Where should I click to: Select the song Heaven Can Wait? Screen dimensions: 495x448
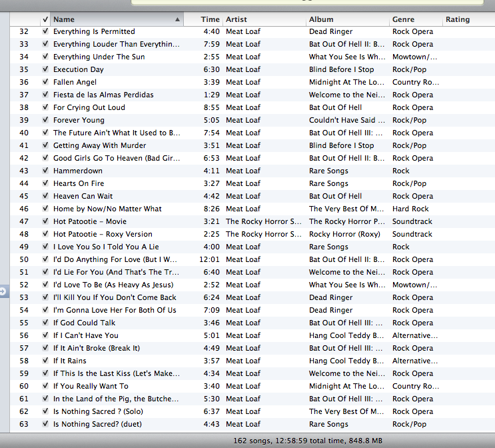[83, 196]
